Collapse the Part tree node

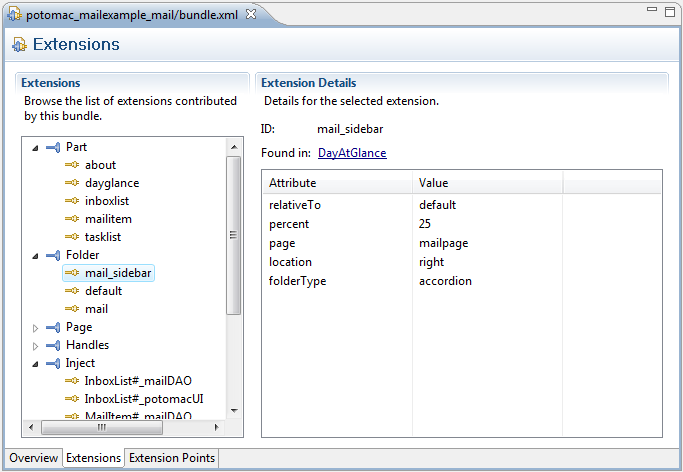(x=36, y=148)
